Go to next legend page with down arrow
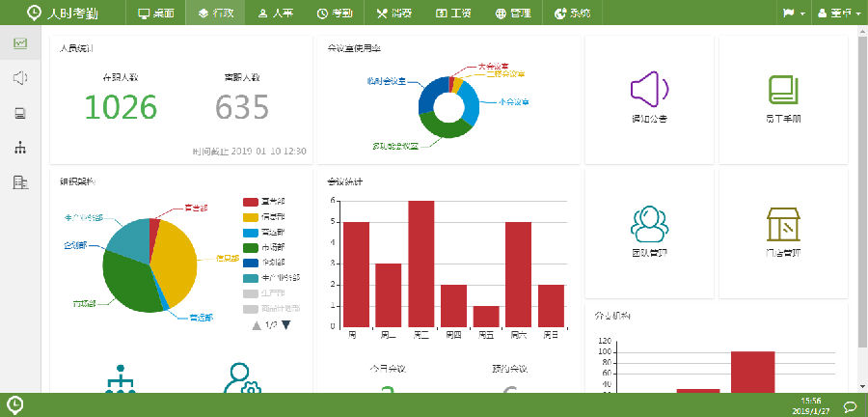The image size is (868, 417). click(285, 325)
